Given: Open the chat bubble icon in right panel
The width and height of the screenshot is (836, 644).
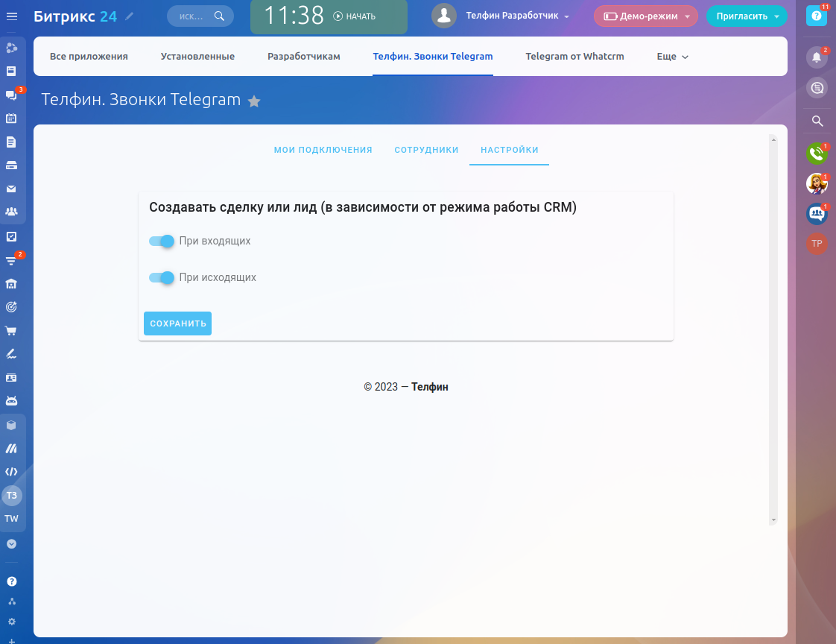Looking at the screenshot, I should click(x=817, y=87).
